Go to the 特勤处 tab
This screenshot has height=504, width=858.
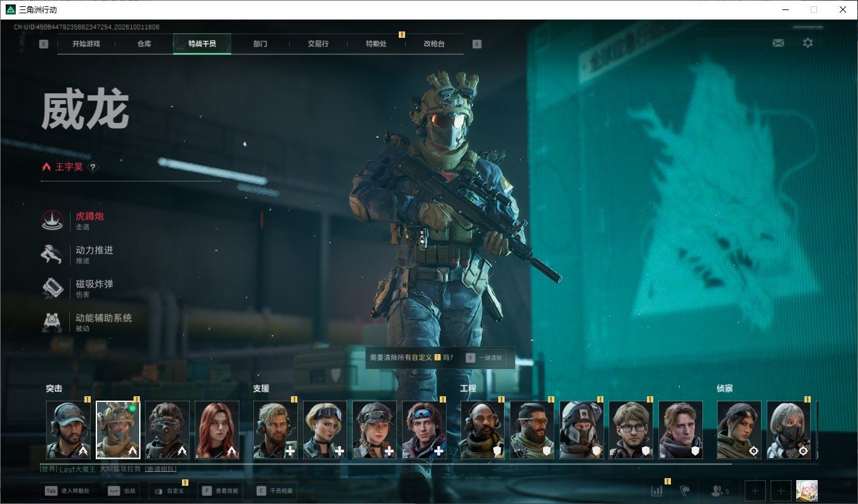tap(376, 44)
